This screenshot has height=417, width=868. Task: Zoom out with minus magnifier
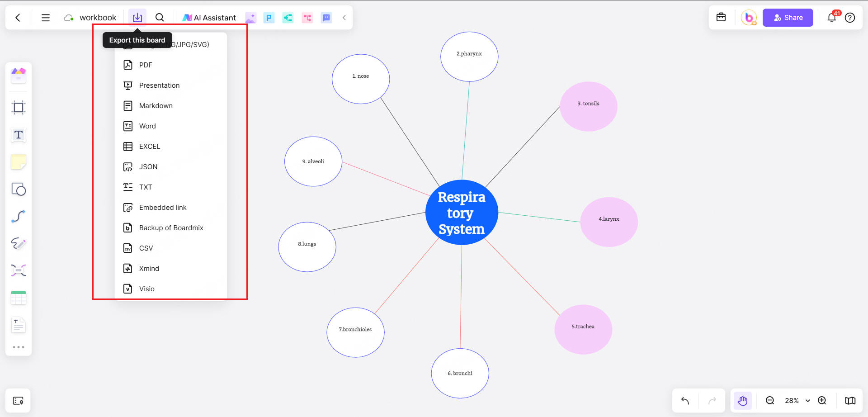[x=770, y=401]
